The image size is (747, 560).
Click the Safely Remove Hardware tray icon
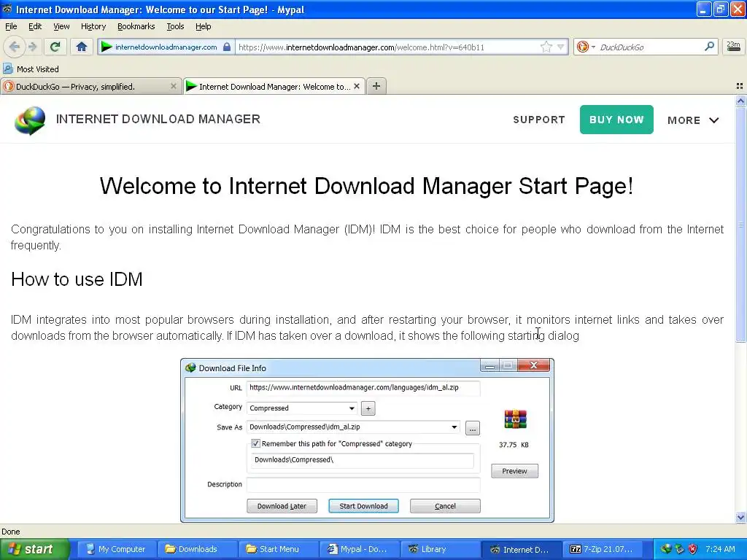(679, 549)
